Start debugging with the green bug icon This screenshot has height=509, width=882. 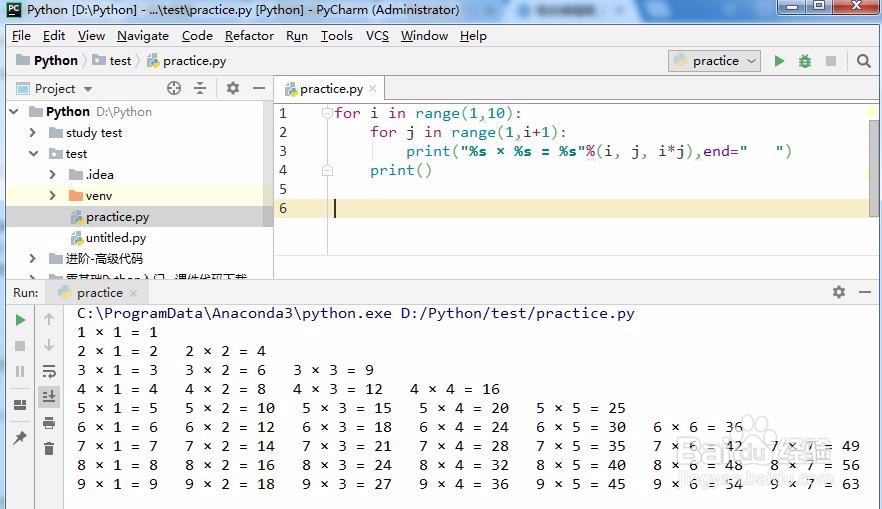tap(805, 61)
